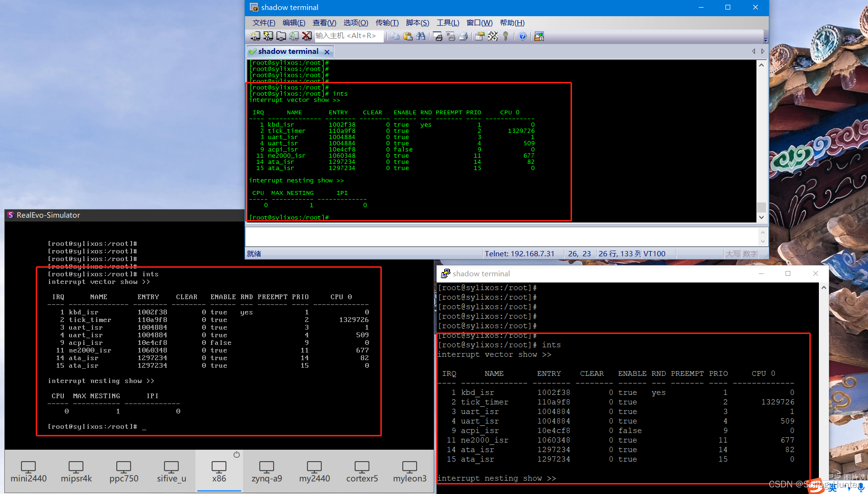
Task: Click the Connect icon in SecureCRT toolbar
Action: [255, 36]
